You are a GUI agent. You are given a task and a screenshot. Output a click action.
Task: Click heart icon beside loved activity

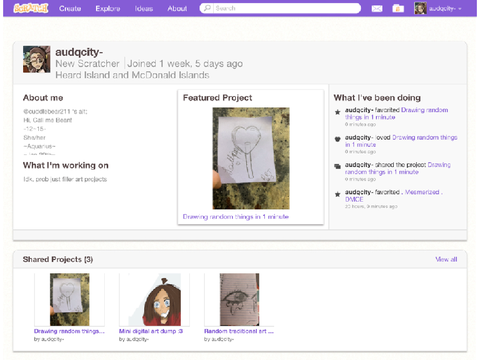coord(337,139)
